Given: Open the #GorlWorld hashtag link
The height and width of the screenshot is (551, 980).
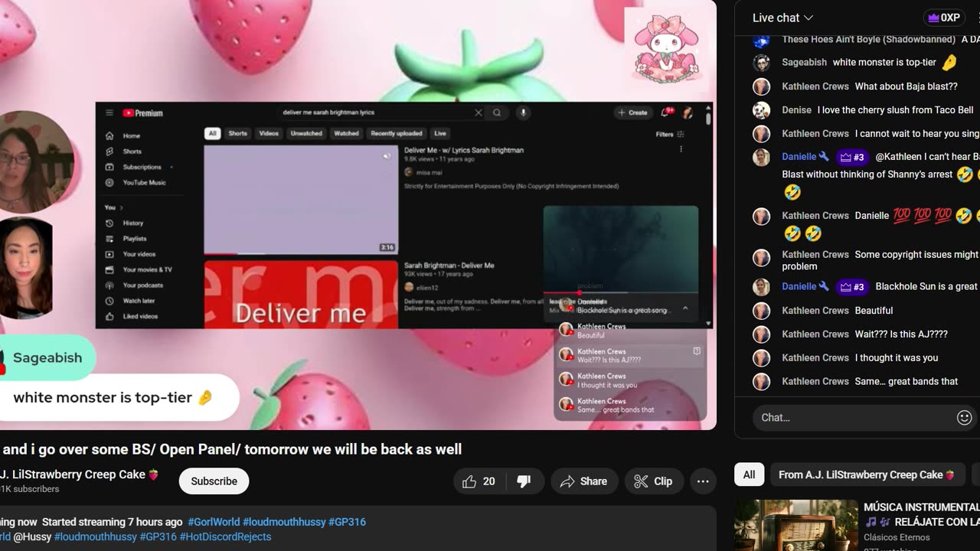Looking at the screenshot, I should 214,522.
